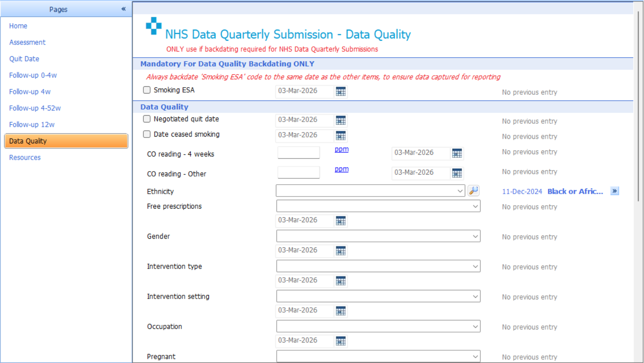The width and height of the screenshot is (644, 363).
Task: Tick the Date ceased smoking checkbox
Action: (147, 134)
